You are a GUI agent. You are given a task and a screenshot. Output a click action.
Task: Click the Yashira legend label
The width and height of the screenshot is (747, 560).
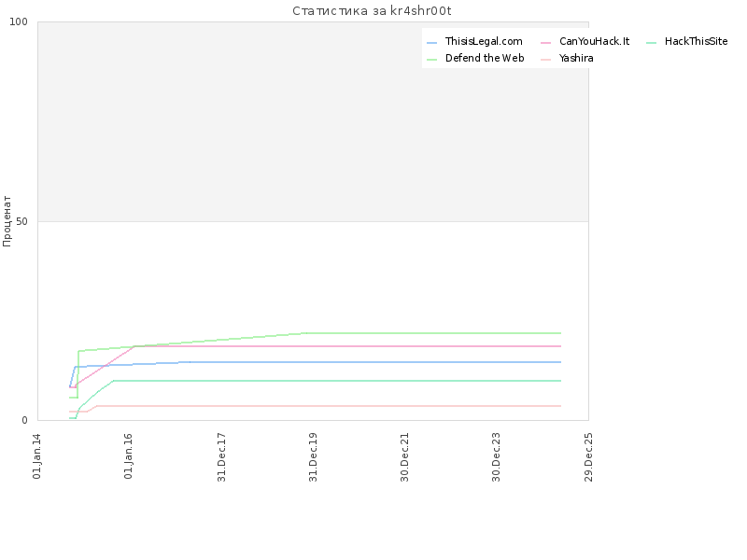[576, 58]
